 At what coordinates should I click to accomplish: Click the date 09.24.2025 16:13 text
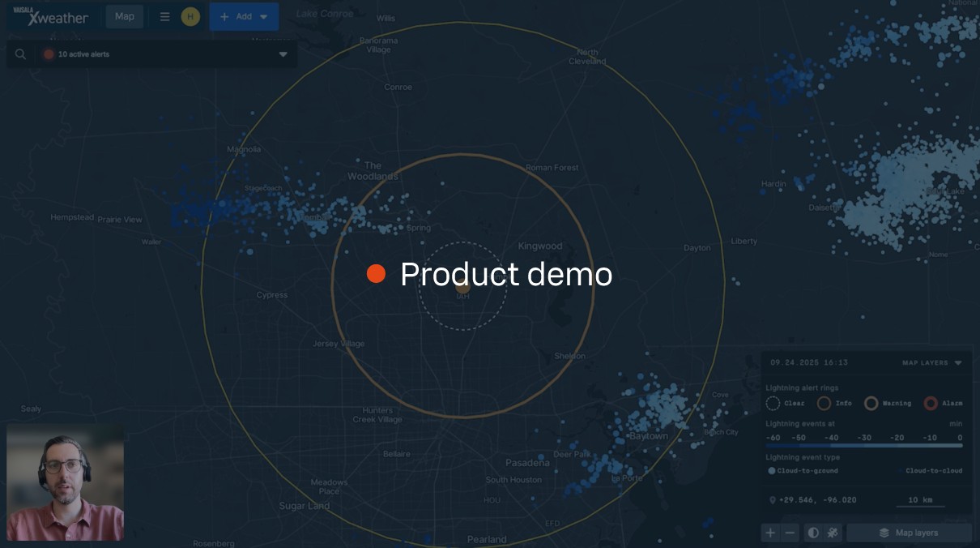tap(809, 363)
